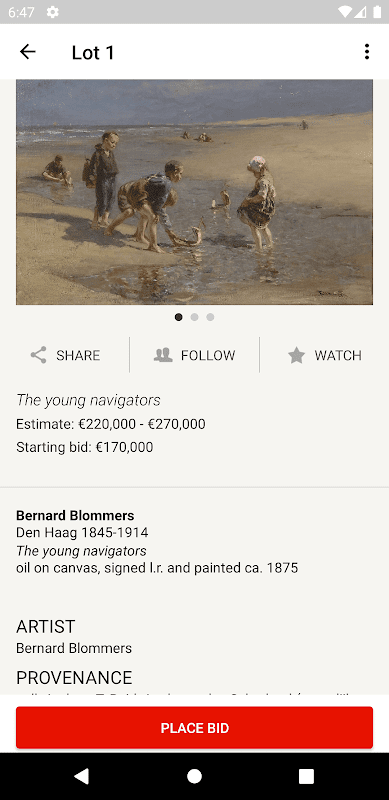389x800 pixels.
Task: Tap the FOLLOW label
Action: pyautogui.click(x=208, y=355)
